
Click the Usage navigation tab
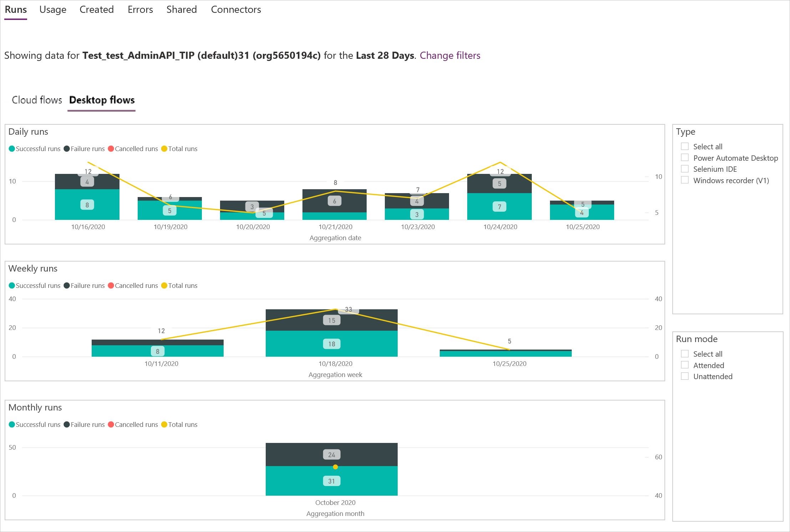click(53, 10)
